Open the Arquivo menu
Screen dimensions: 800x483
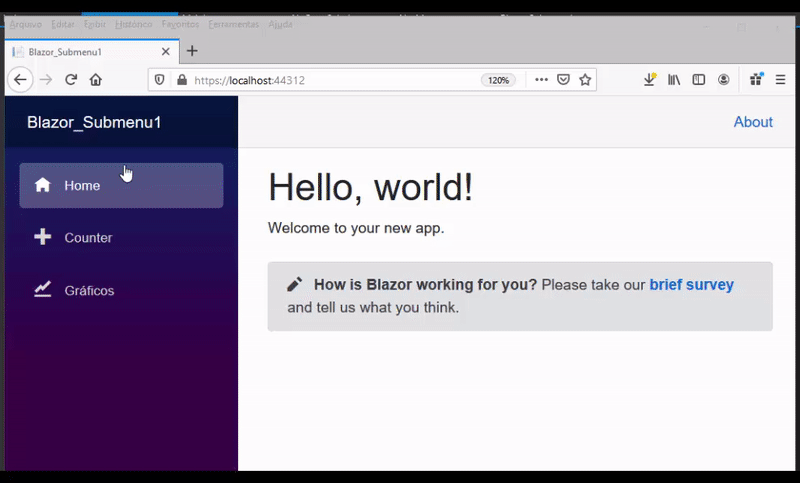(x=26, y=24)
